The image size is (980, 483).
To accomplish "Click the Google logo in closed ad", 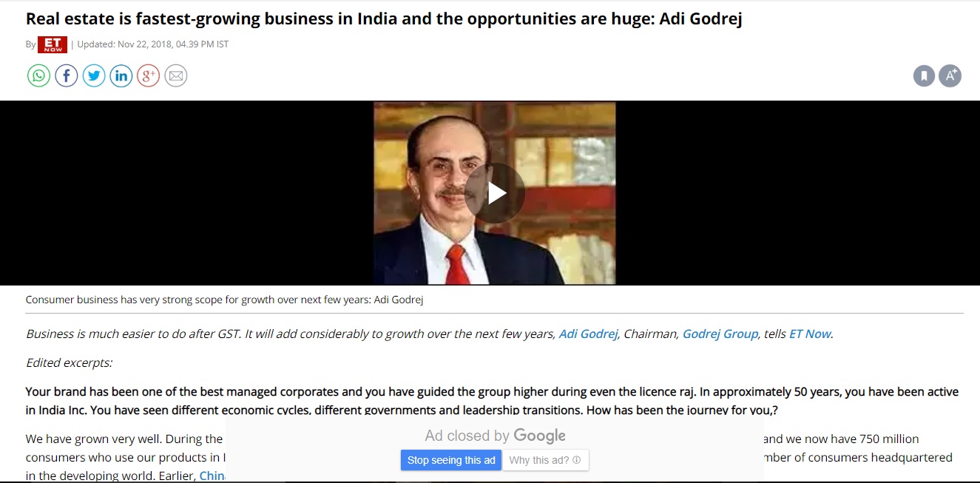I will pyautogui.click(x=540, y=436).
